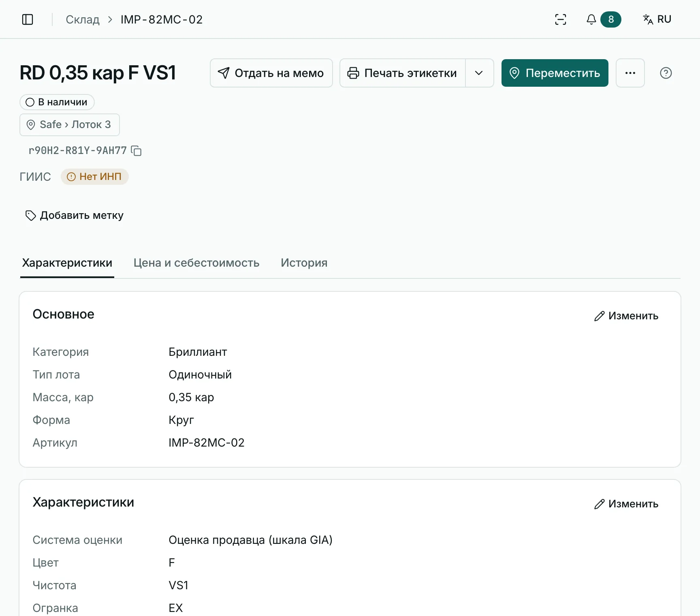This screenshot has height=616, width=700.
Task: Click the Масса value 0,35 кар
Action: 191,397
